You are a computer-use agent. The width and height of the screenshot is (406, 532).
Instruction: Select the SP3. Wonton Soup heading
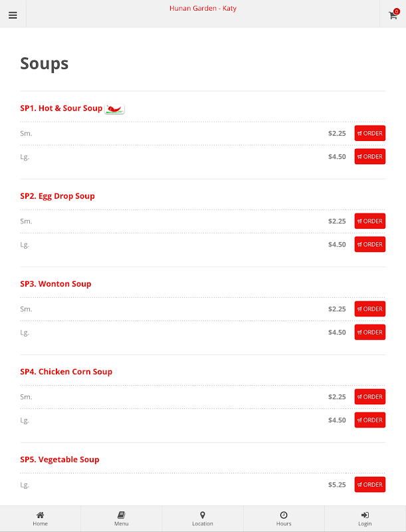click(x=56, y=284)
